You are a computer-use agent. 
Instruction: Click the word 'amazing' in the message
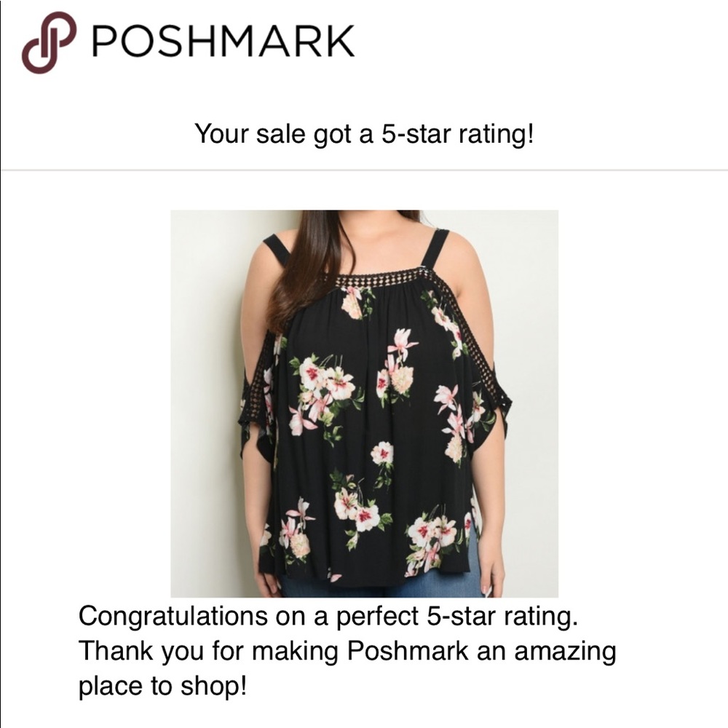(x=566, y=650)
